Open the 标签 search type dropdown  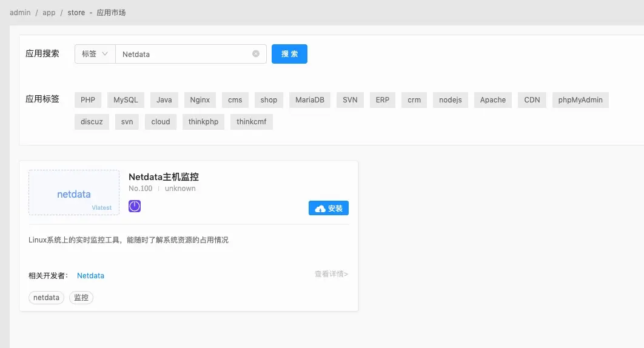[x=95, y=54]
